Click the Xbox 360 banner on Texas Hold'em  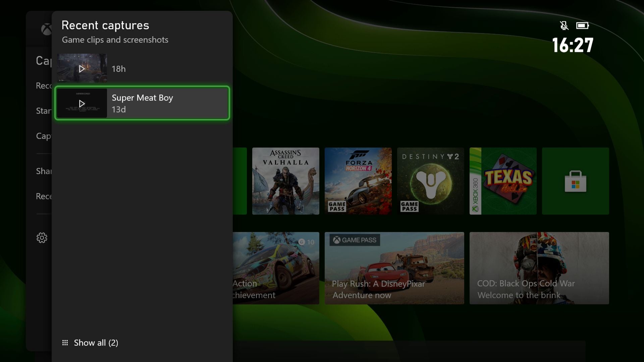pos(475,181)
